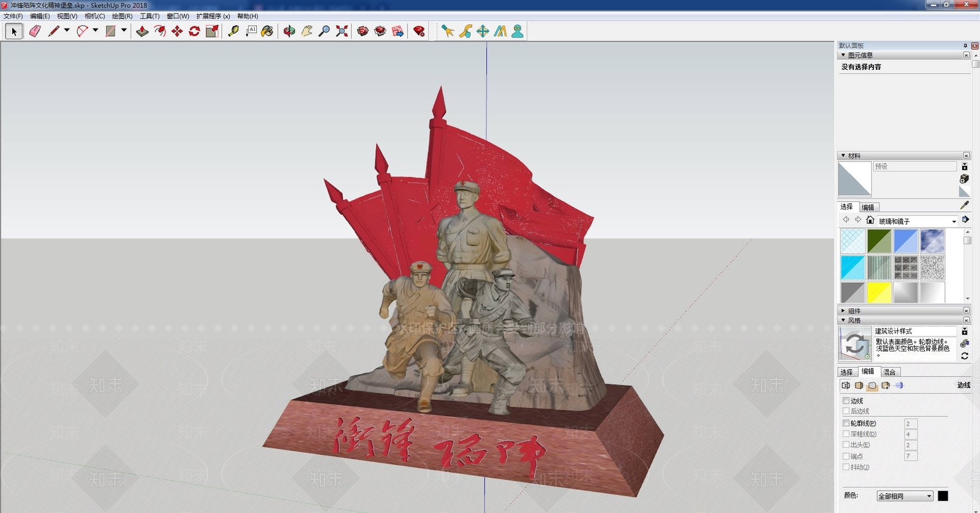Switch to the materials 编辑 tab

[x=868, y=207]
